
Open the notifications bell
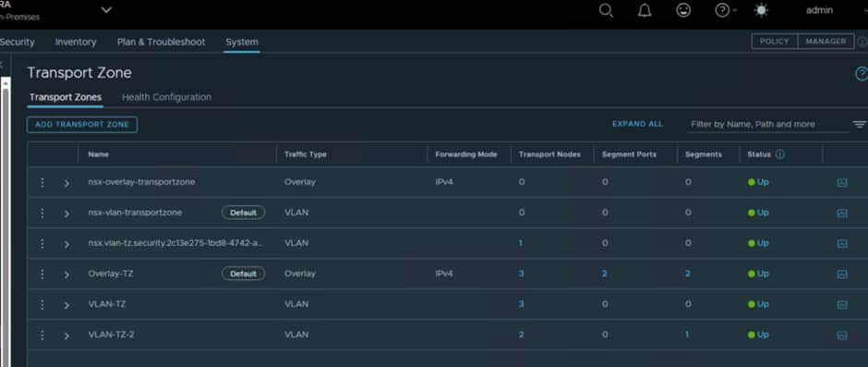pyautogui.click(x=645, y=11)
